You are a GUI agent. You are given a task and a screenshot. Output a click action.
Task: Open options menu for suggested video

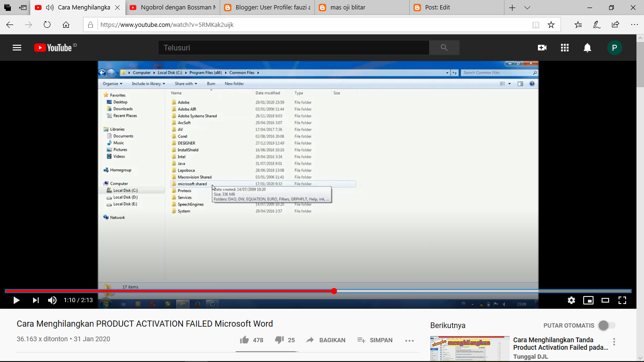(614, 342)
